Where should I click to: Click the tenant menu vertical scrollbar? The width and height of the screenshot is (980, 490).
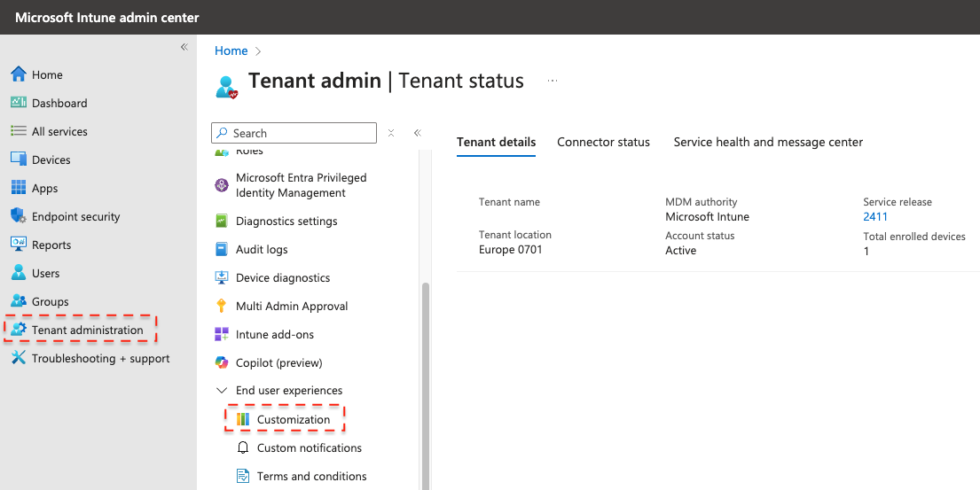(425, 381)
